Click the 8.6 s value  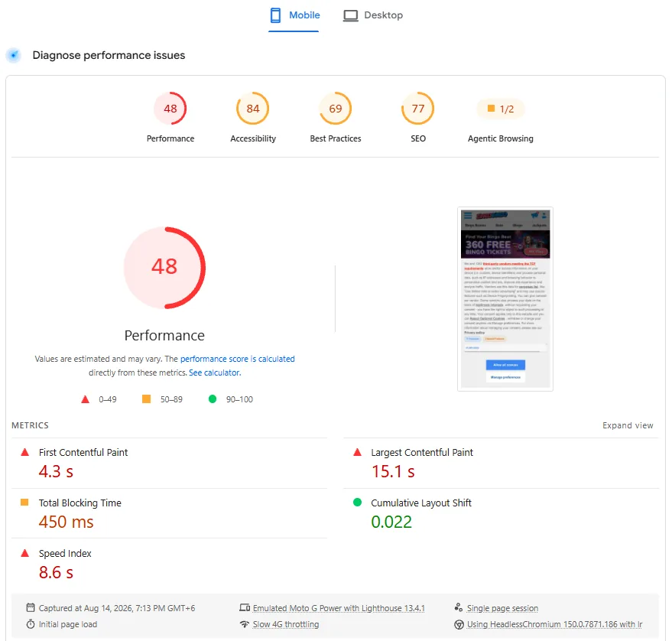(x=56, y=572)
